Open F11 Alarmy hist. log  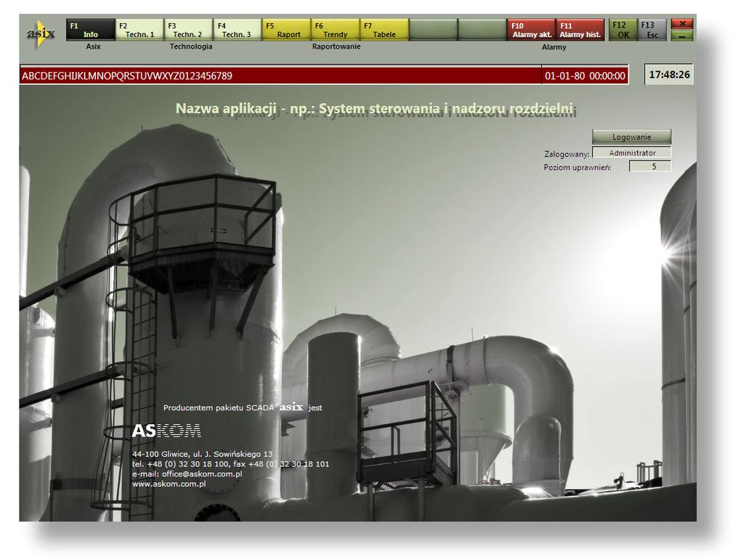pos(580,30)
